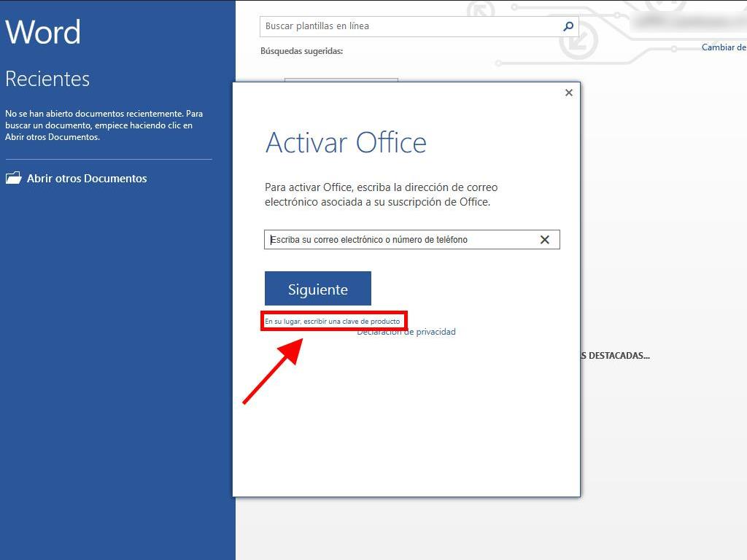
Task: Focus the Buscar plantillas en línea box
Action: [409, 26]
